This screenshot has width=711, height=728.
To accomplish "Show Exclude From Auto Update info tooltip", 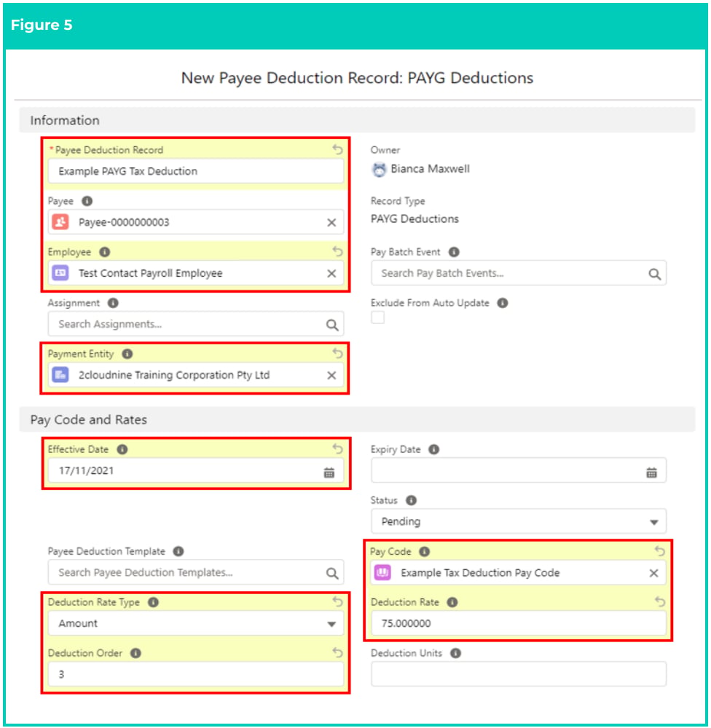I will point(503,303).
